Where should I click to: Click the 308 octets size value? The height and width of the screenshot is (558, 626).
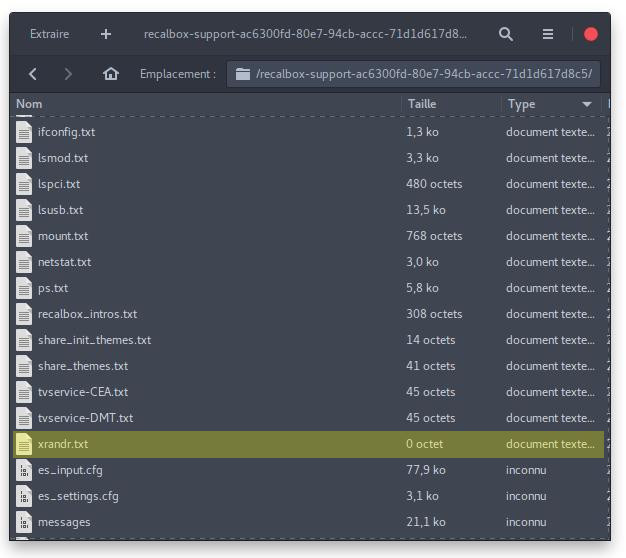click(x=434, y=314)
